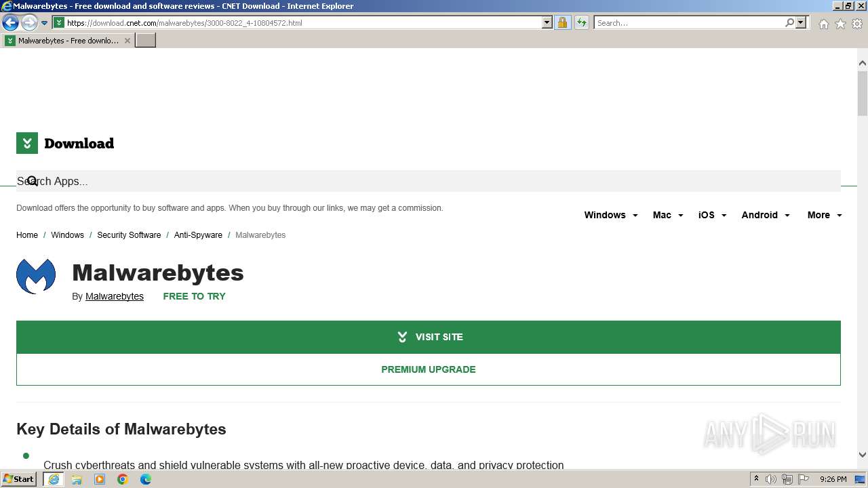The width and height of the screenshot is (868, 488).
Task: Click the Download heading link
Action: pos(79,143)
